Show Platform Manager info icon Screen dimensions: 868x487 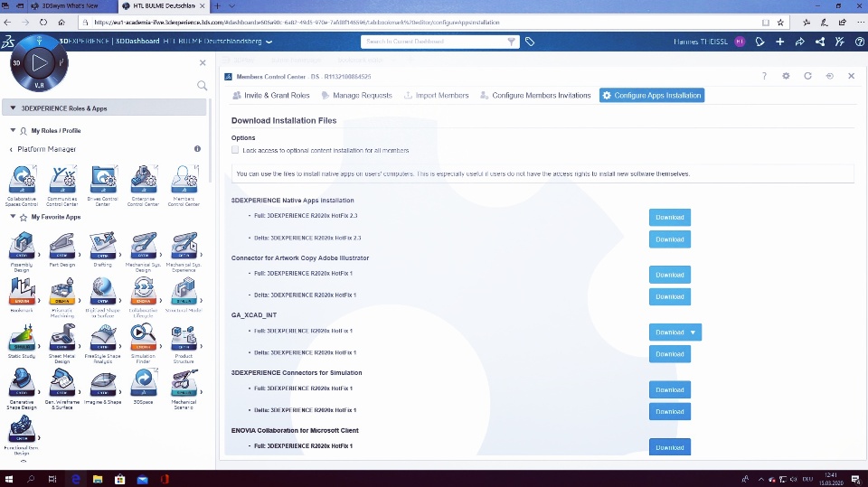click(197, 149)
